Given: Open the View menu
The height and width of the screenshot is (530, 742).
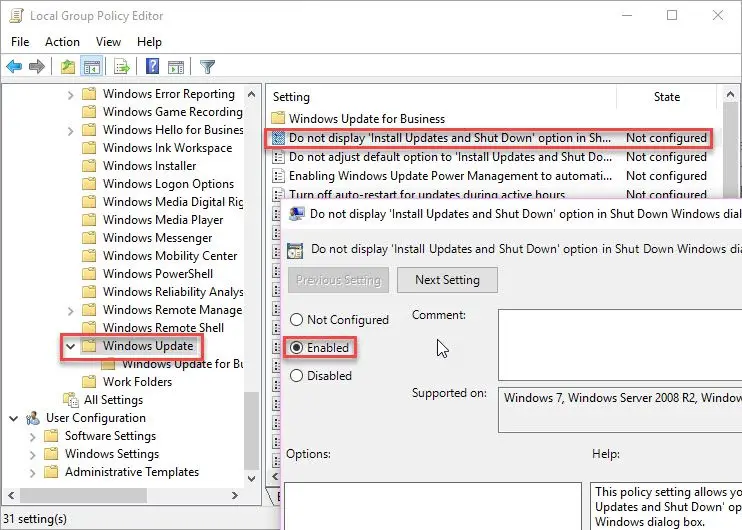Looking at the screenshot, I should coord(108,42).
